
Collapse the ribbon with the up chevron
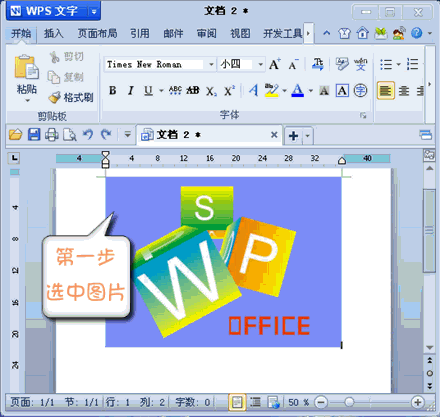point(327,33)
